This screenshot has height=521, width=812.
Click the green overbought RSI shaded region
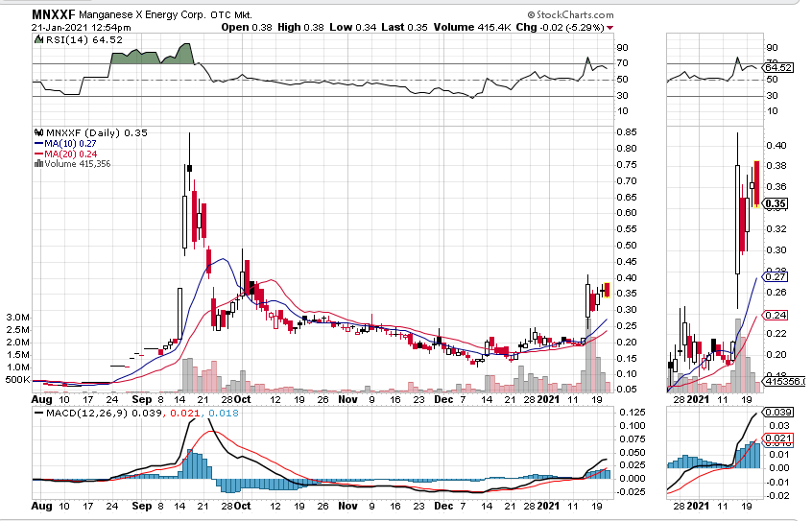(x=152, y=56)
